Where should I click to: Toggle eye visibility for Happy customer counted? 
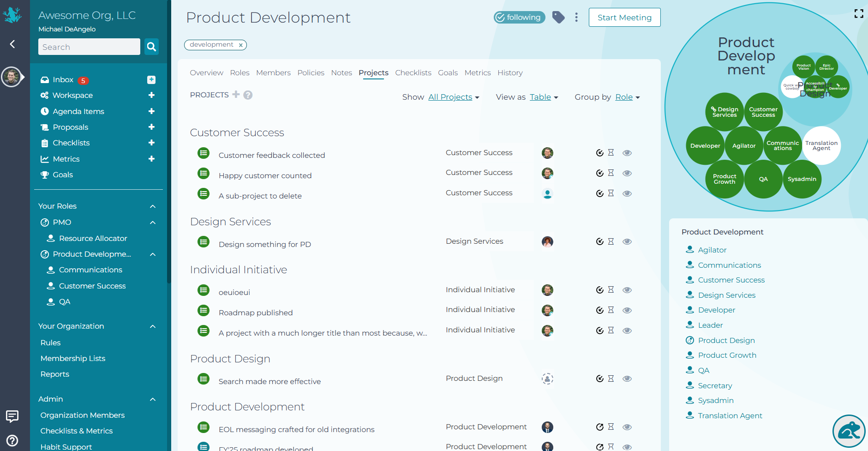coord(627,173)
